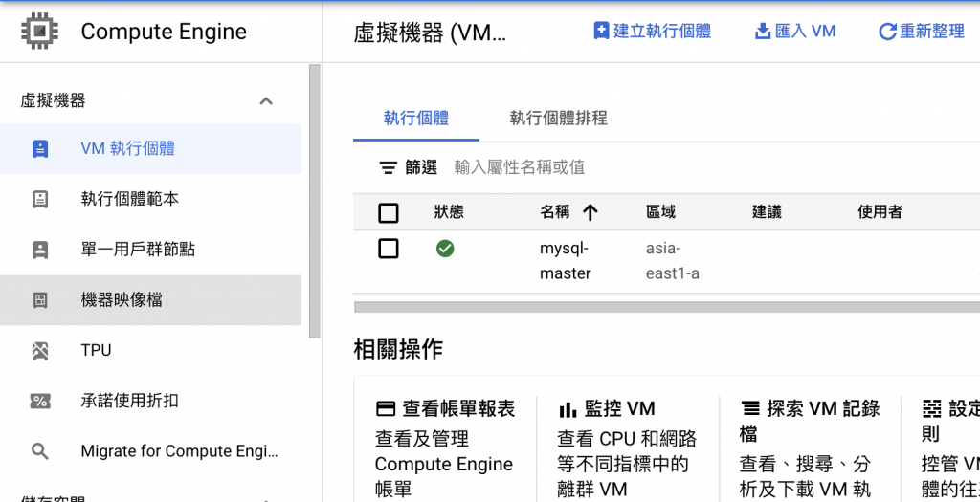Click the 建議 column header
This screenshot has width=980, height=502.
(767, 212)
